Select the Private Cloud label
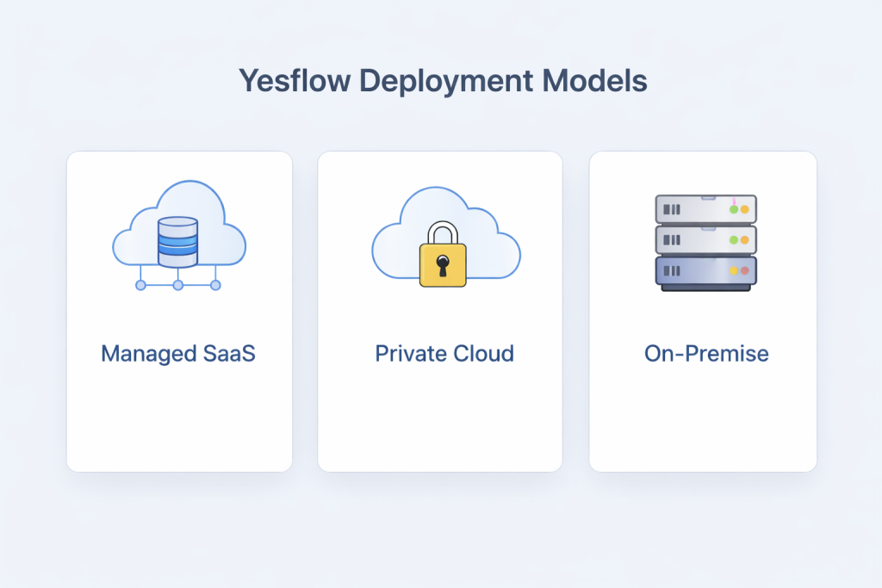This screenshot has height=588, width=882. (x=444, y=354)
